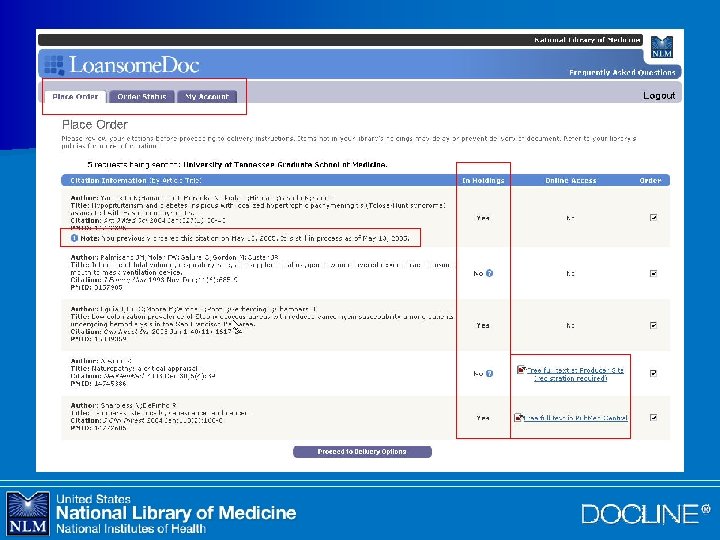
Task: Click Proceed to Delivery Options button
Action: point(362,452)
